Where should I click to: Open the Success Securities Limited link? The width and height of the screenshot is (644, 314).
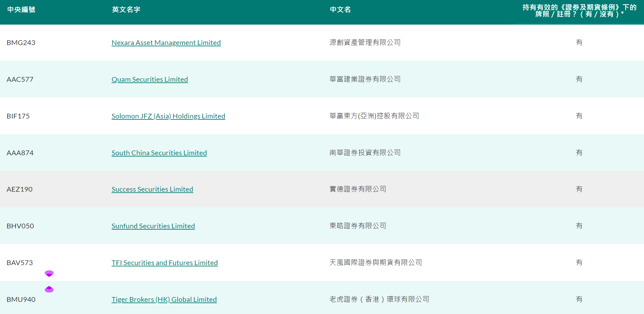pyautogui.click(x=152, y=189)
